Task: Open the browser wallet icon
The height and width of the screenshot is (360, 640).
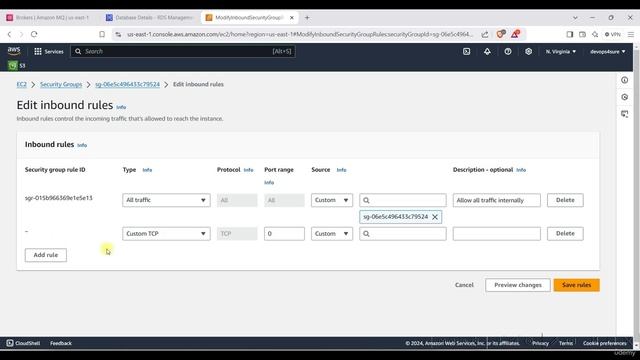Action: pyautogui.click(x=582, y=34)
